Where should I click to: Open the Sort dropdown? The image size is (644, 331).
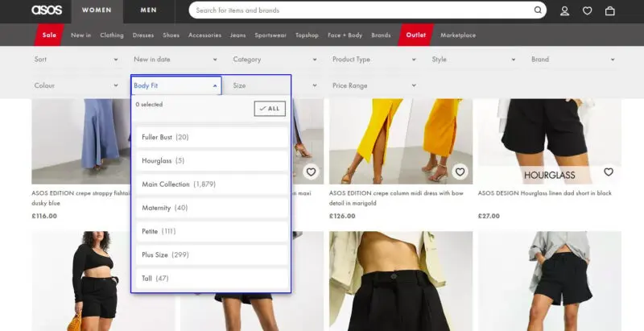pyautogui.click(x=76, y=60)
